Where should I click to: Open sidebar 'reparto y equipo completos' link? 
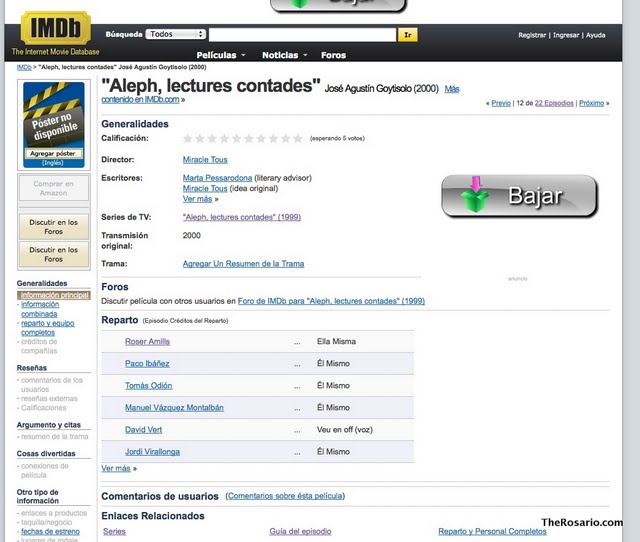47,328
